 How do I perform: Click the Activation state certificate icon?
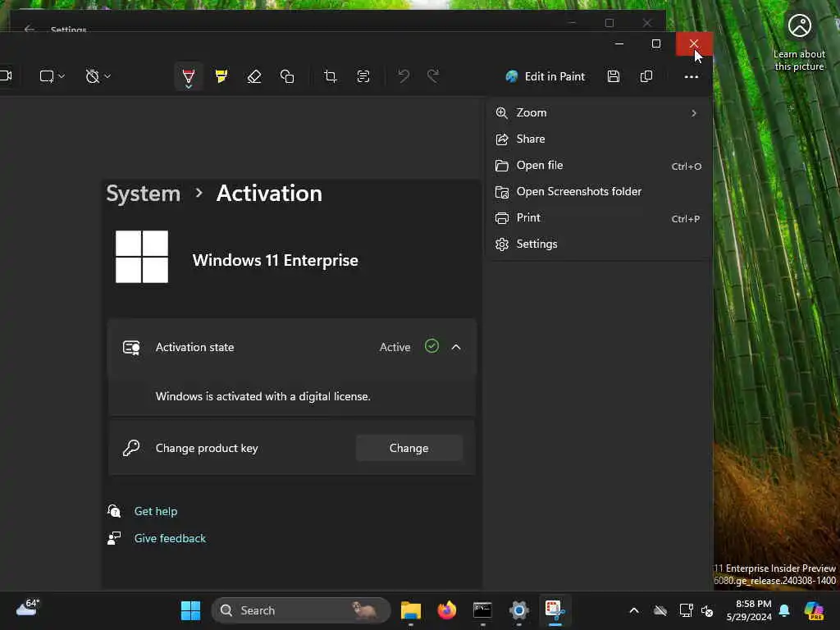point(131,348)
